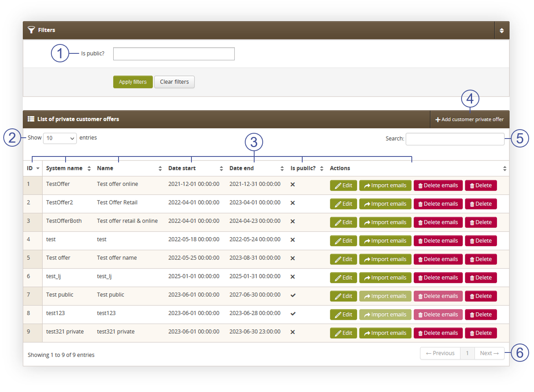The height and width of the screenshot is (392, 534).
Task: Delete the test321 private offer
Action: point(481,333)
